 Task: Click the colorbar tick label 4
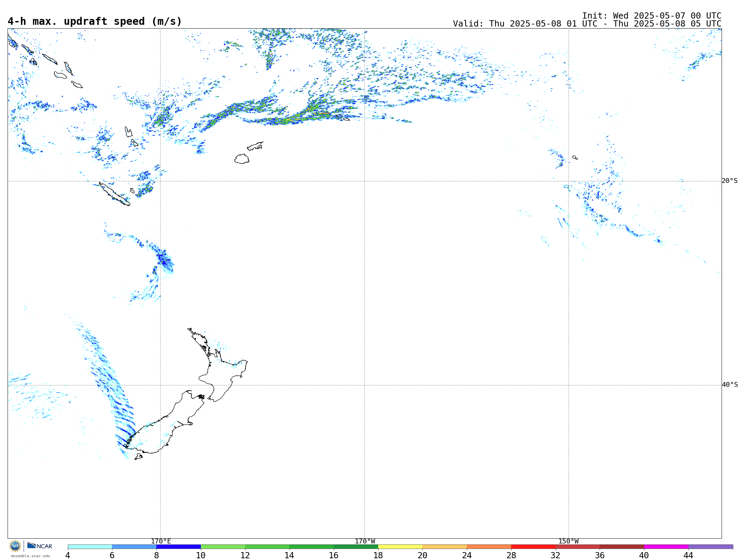68,555
